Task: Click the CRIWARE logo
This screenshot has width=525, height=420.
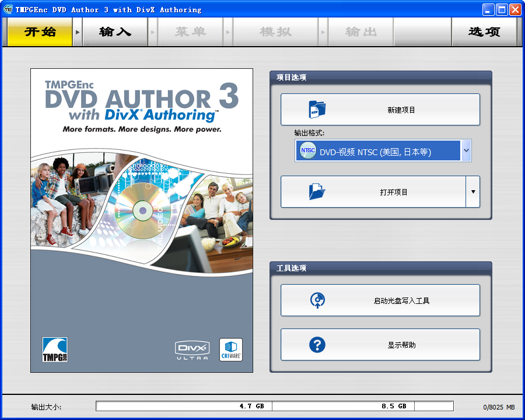Action: point(230,349)
